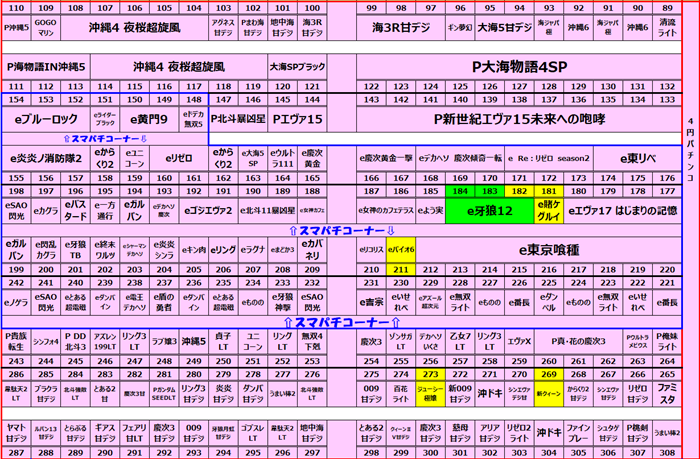Select the eバスタード cell
This screenshot has width=700, height=459.
tap(75, 211)
